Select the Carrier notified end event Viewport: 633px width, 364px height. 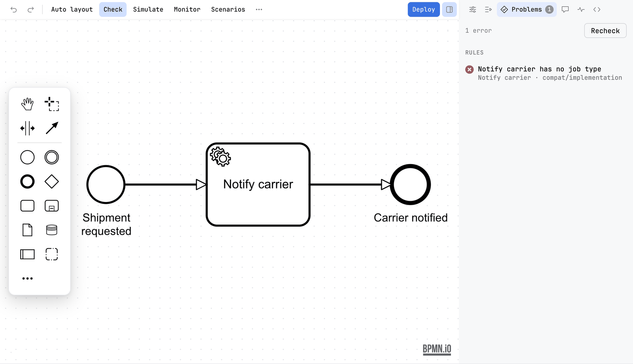(x=410, y=185)
